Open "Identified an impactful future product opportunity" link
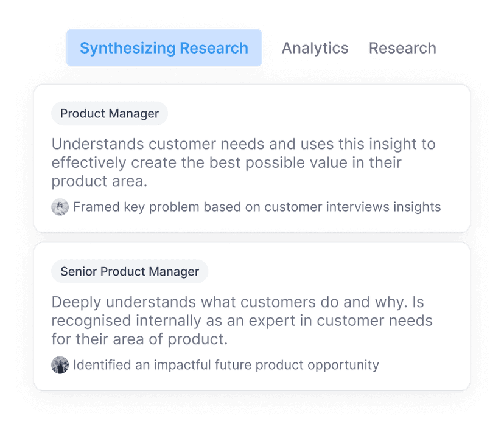504x430 pixels. 226,365
